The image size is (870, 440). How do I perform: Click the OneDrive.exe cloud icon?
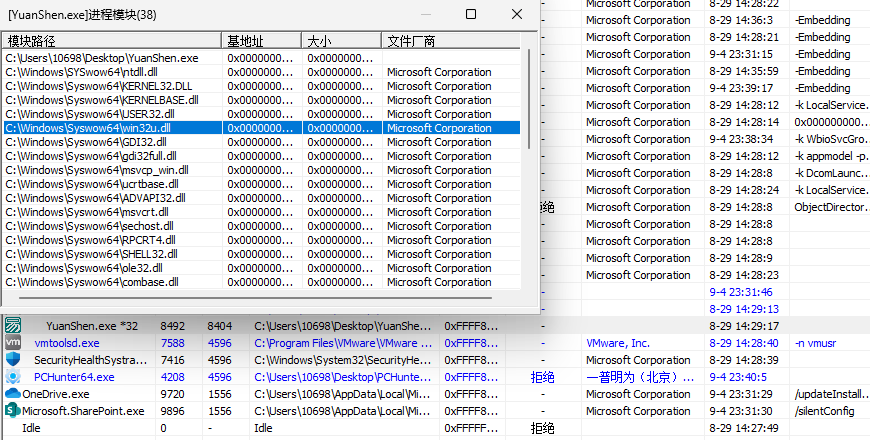(13, 394)
